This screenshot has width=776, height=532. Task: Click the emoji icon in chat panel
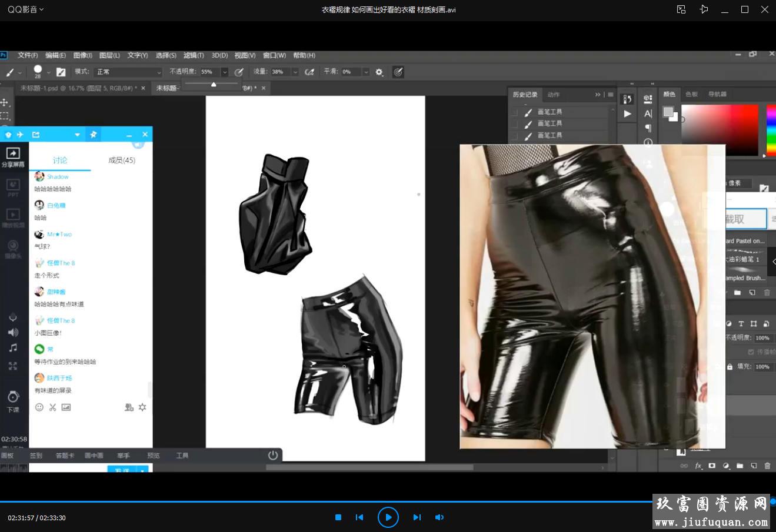(39, 407)
